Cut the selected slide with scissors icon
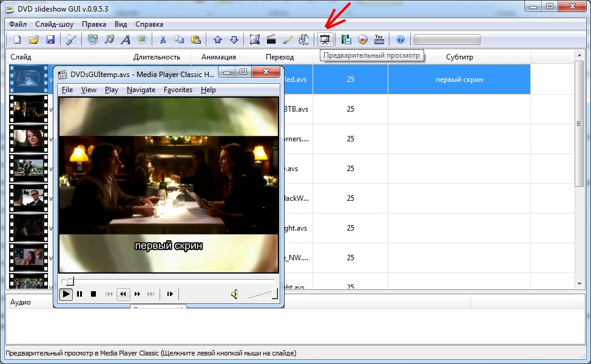 [x=163, y=39]
